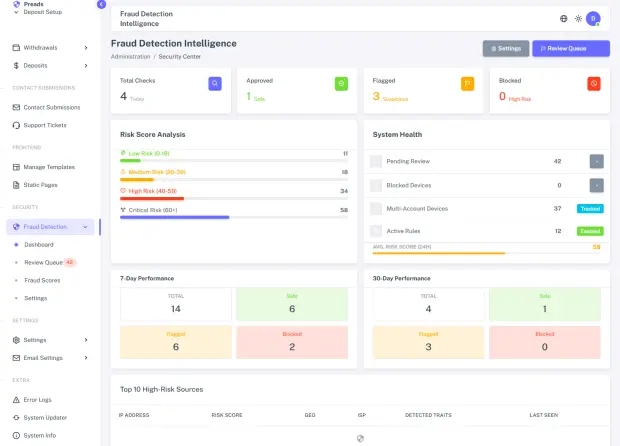Open Support Tickets menu item
620x446 pixels.
tap(45, 125)
